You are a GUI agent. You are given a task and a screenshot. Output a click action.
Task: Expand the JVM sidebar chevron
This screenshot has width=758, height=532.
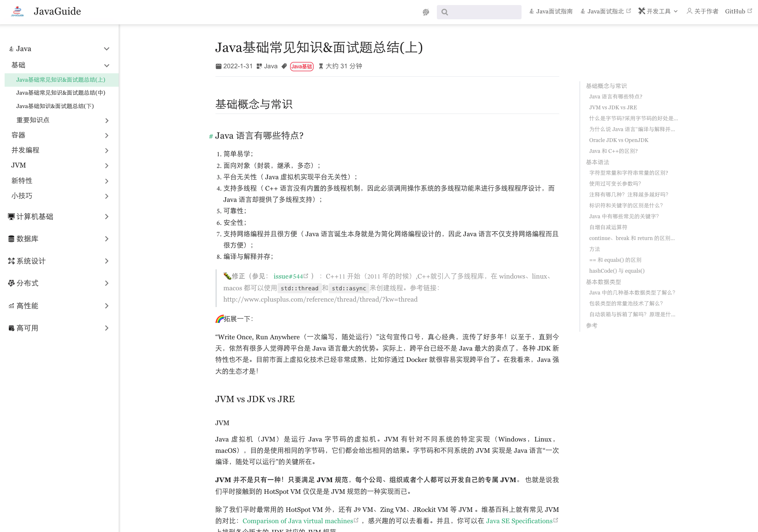tap(107, 165)
